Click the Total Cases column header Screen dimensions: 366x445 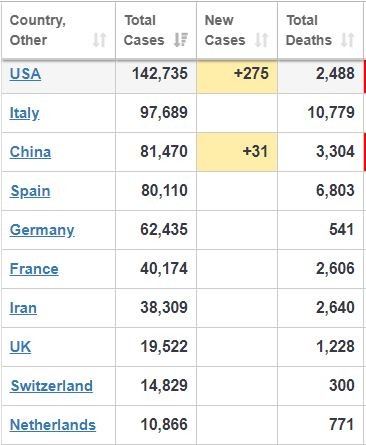[156, 30]
